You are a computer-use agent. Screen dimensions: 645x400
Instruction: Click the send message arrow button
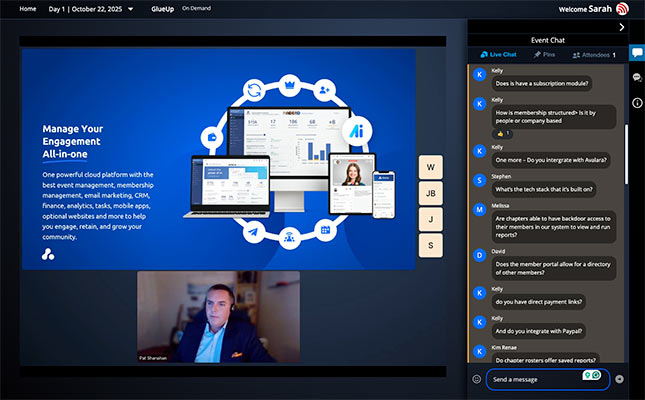[619, 379]
